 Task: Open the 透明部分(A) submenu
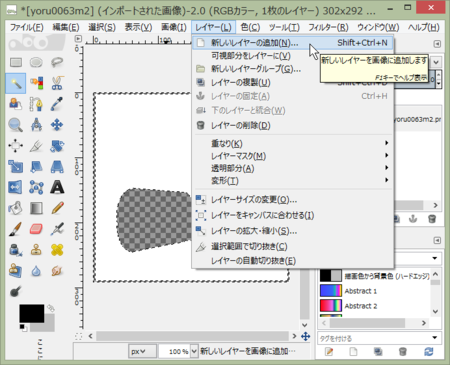(293, 168)
